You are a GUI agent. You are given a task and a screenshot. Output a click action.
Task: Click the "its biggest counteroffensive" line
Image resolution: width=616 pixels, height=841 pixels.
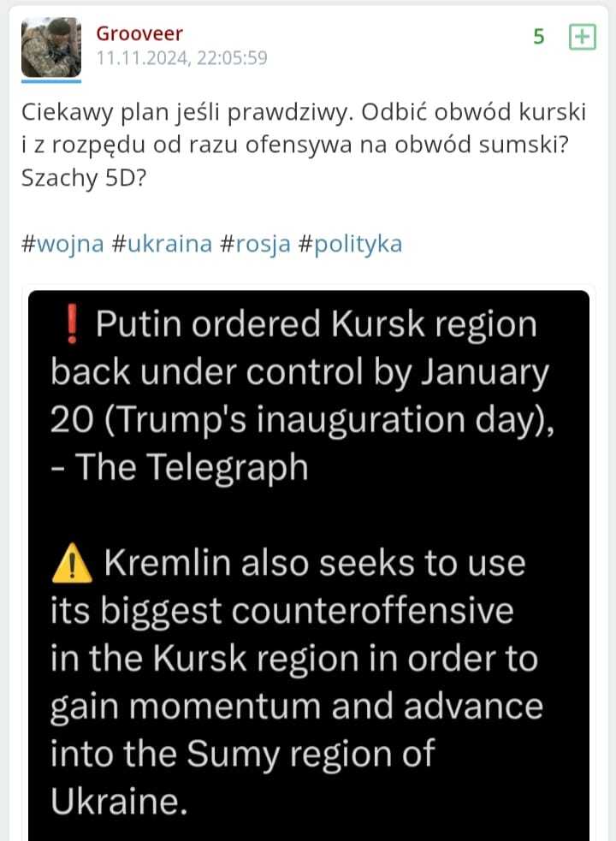tap(282, 612)
